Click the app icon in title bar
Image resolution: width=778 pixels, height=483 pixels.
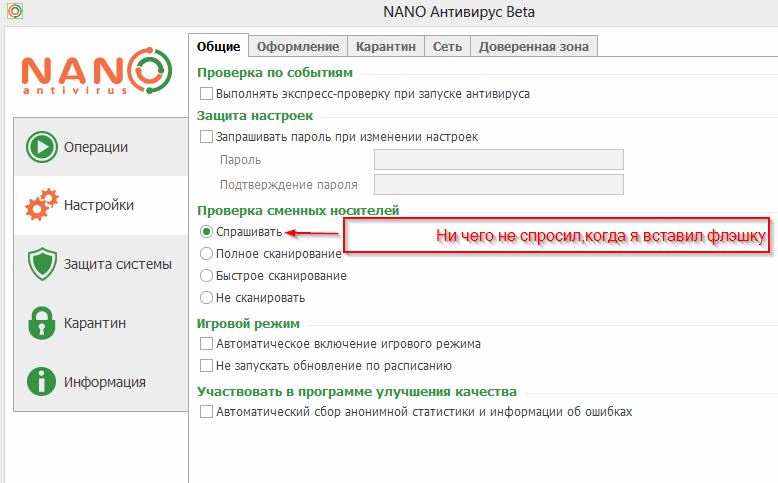10,13
